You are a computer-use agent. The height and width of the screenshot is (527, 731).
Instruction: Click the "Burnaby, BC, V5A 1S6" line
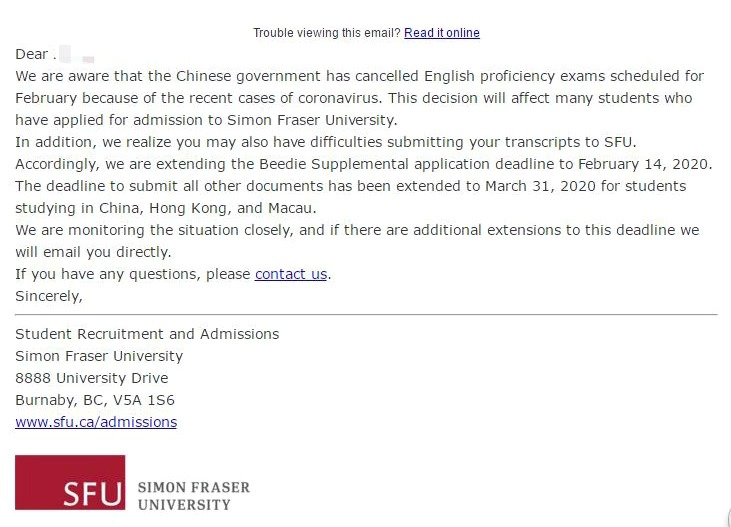tap(95, 400)
